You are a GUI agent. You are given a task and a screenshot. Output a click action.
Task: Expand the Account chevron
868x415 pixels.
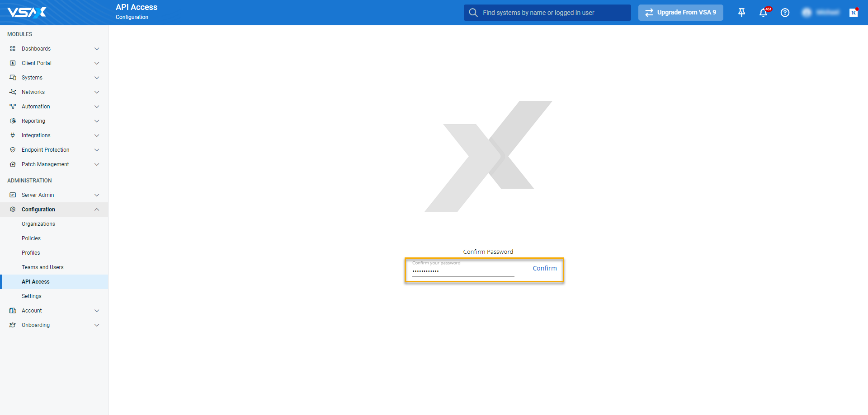(x=97, y=311)
